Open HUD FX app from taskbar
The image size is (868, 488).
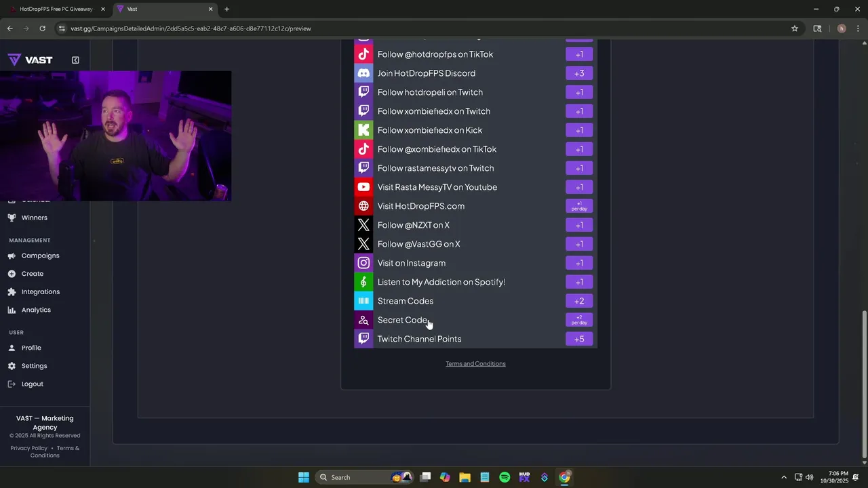(x=524, y=477)
